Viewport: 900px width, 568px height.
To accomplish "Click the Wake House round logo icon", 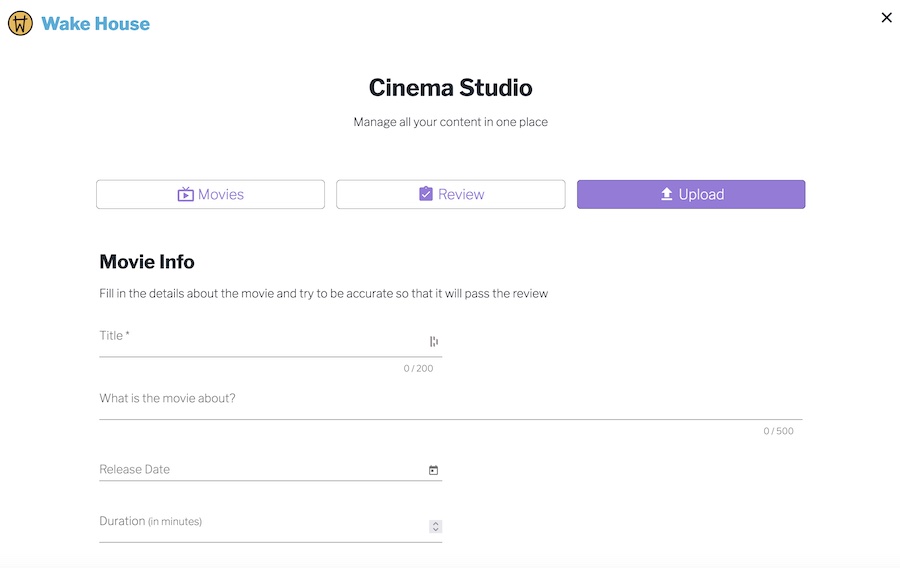I will coord(20,24).
